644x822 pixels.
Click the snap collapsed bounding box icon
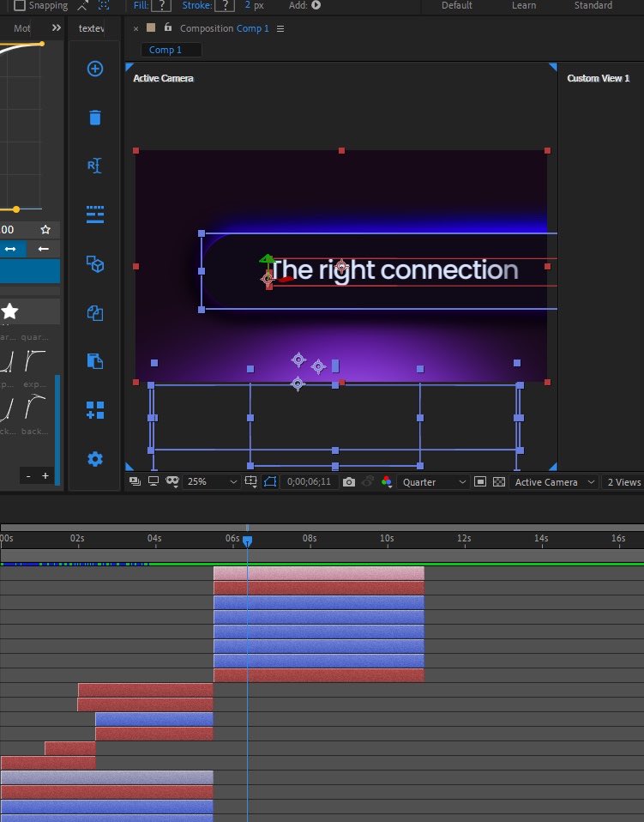104,5
